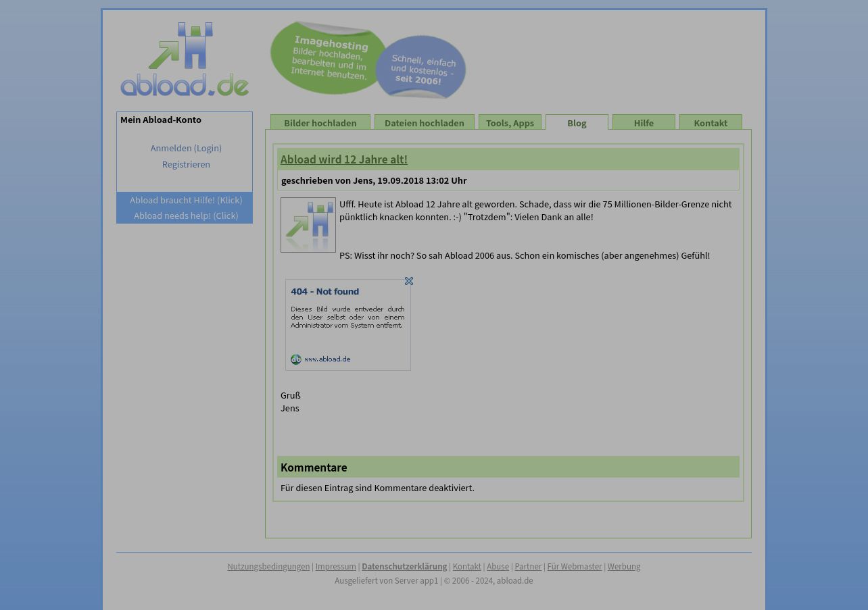Go to the Hilfe tab
Image resolution: width=868 pixels, height=610 pixels.
644,123
